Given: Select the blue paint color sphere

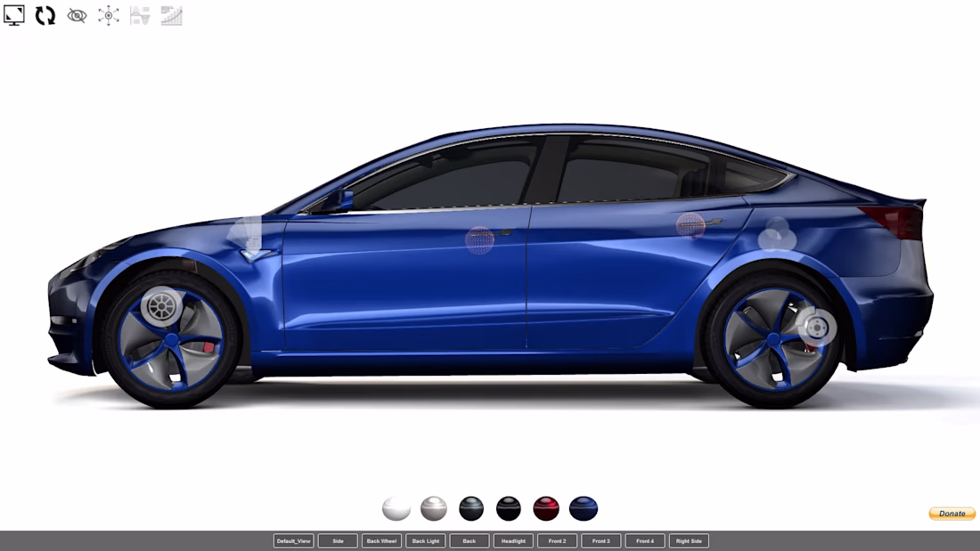Looking at the screenshot, I should 584,508.
